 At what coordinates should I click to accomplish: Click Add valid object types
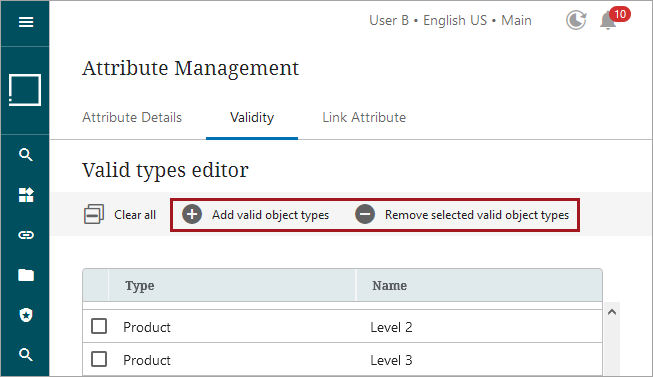[x=255, y=215]
